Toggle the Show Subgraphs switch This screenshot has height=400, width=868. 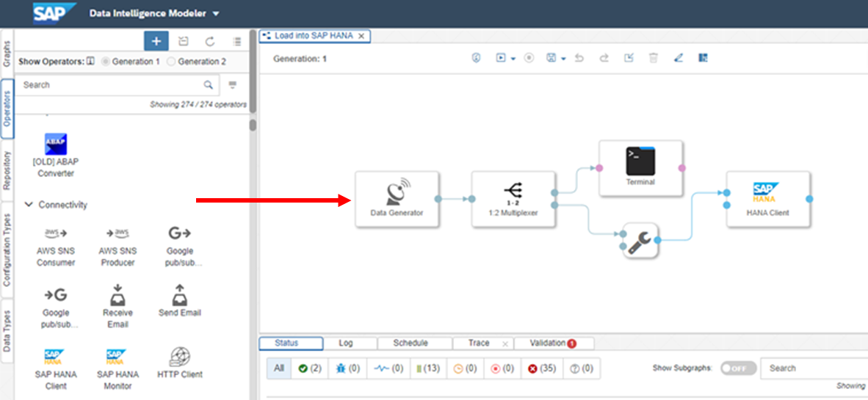pyautogui.click(x=737, y=368)
